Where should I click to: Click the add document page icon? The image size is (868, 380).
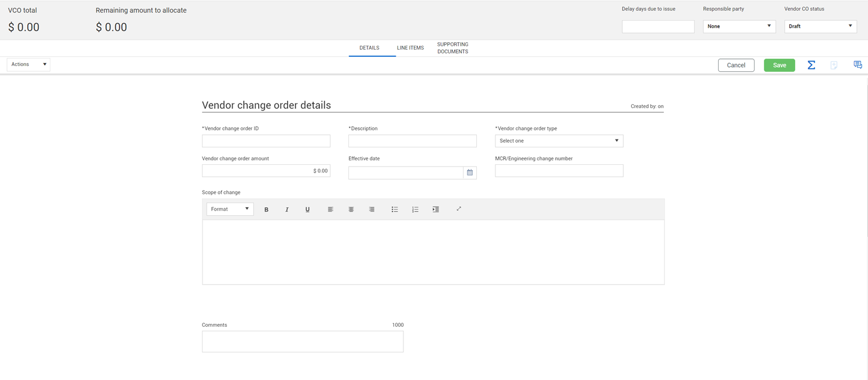pyautogui.click(x=834, y=65)
